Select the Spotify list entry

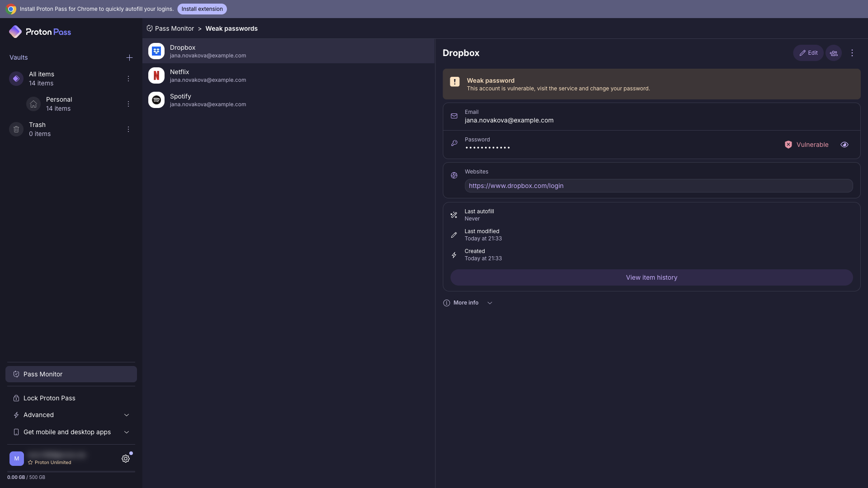288,100
